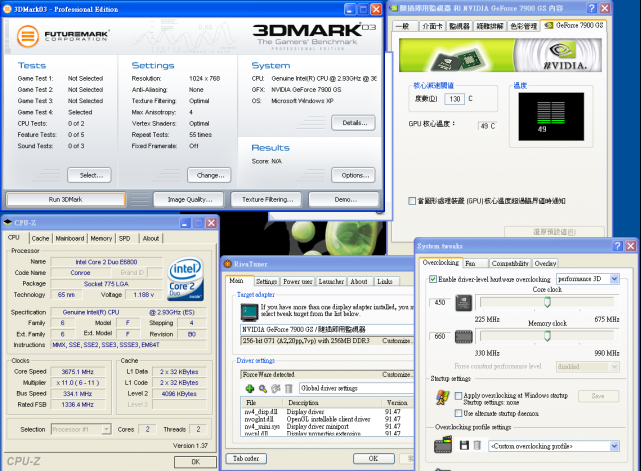The height and width of the screenshot is (471, 641).
Task: Click the Run 3DMark button
Action: coord(66,200)
